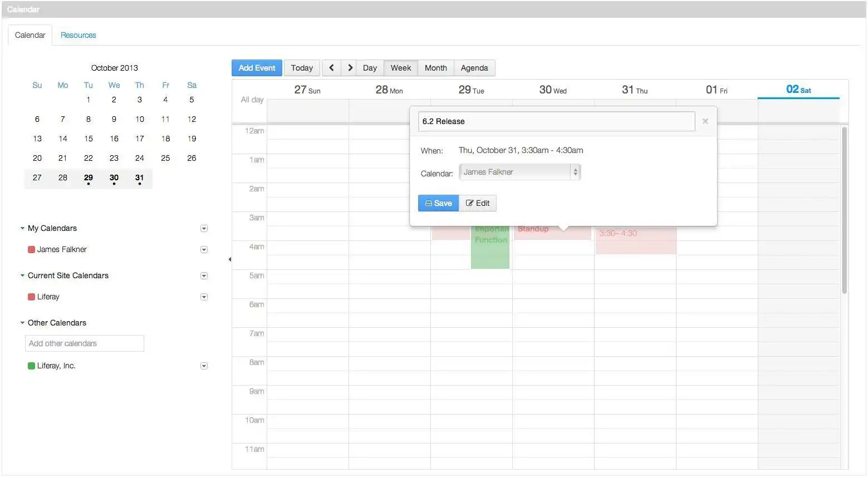Go to previous week arrow
Screen dimensions: 868x478
[331, 68]
